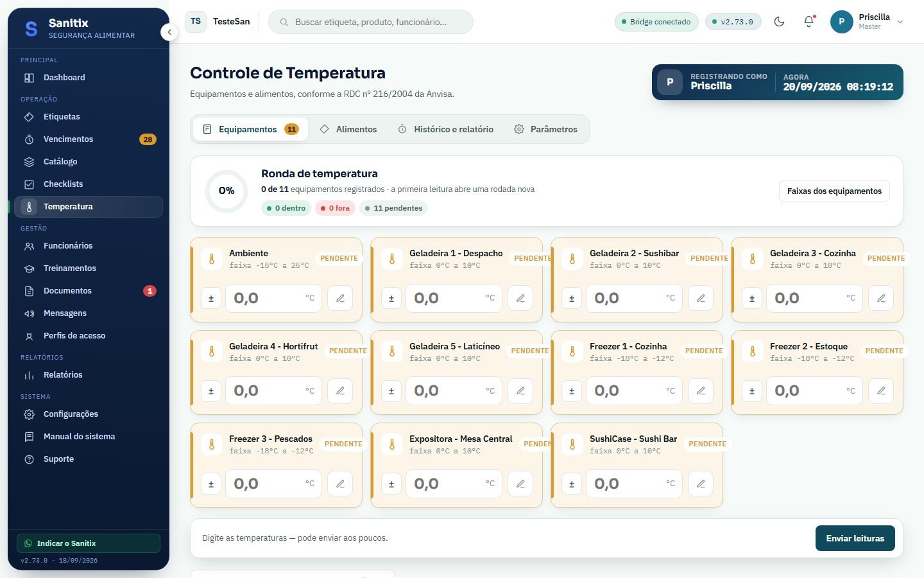The image size is (924, 578).
Task: Toggle ± sign for Geladeira 1 - Despacho
Action: (391, 298)
